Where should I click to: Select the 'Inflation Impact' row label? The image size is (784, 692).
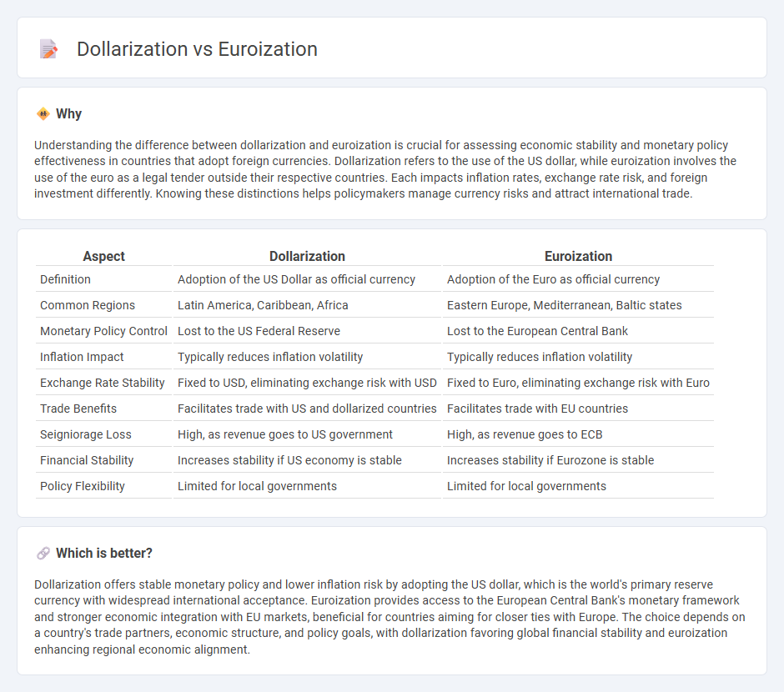(82, 357)
